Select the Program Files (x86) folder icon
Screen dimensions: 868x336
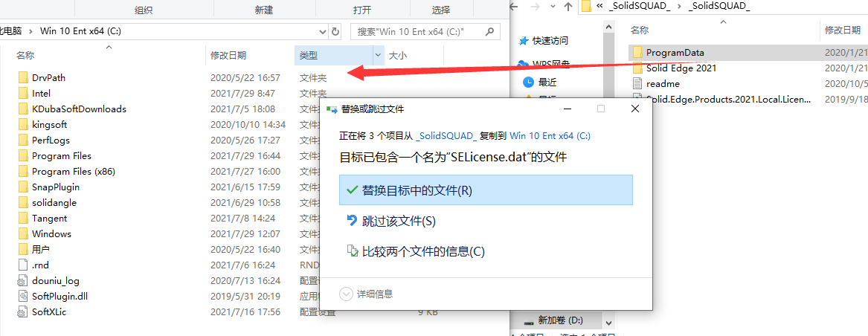[x=23, y=171]
